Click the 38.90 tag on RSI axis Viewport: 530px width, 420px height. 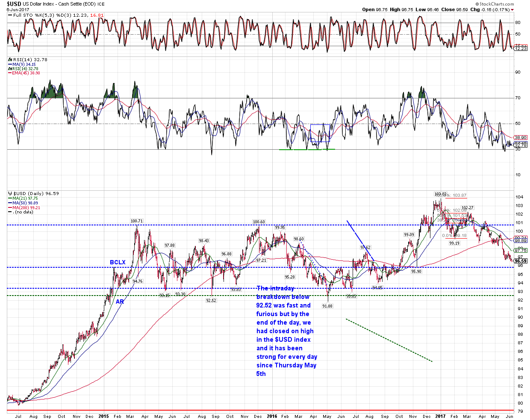click(x=521, y=138)
